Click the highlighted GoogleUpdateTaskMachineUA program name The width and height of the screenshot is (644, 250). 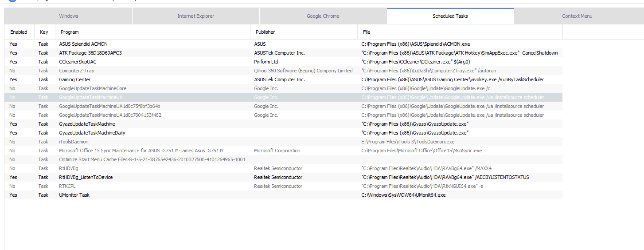click(91, 97)
